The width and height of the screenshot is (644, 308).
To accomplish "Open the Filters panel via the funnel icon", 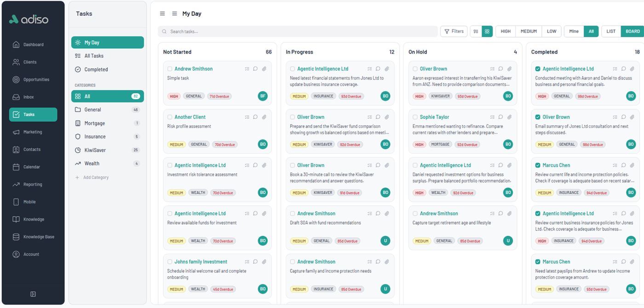I will 454,31.
